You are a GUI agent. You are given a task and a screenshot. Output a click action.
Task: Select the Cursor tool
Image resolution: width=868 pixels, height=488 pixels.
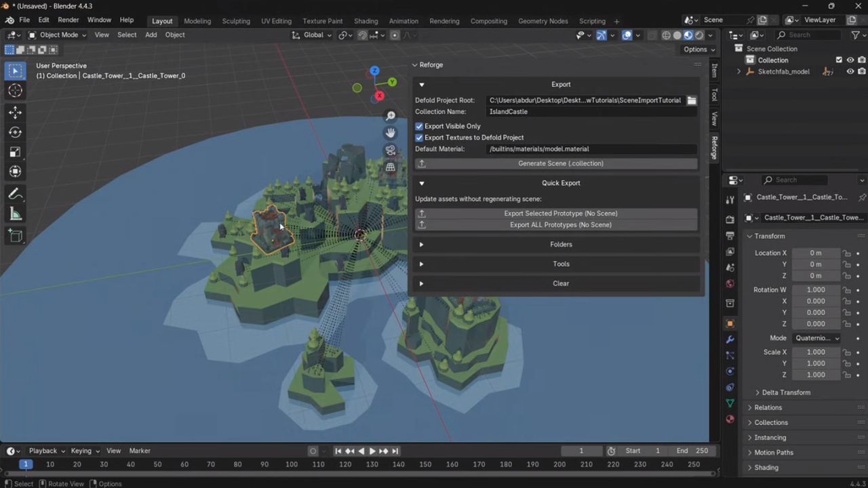(x=15, y=91)
